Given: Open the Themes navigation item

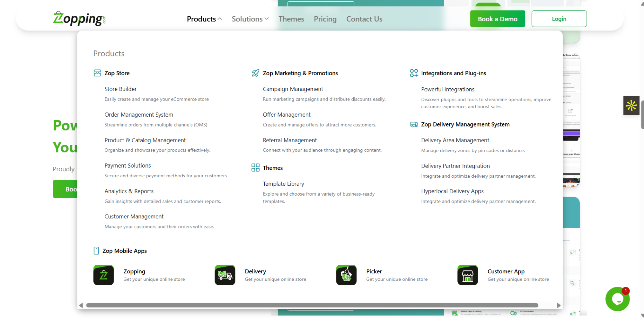Looking at the screenshot, I should point(291,19).
